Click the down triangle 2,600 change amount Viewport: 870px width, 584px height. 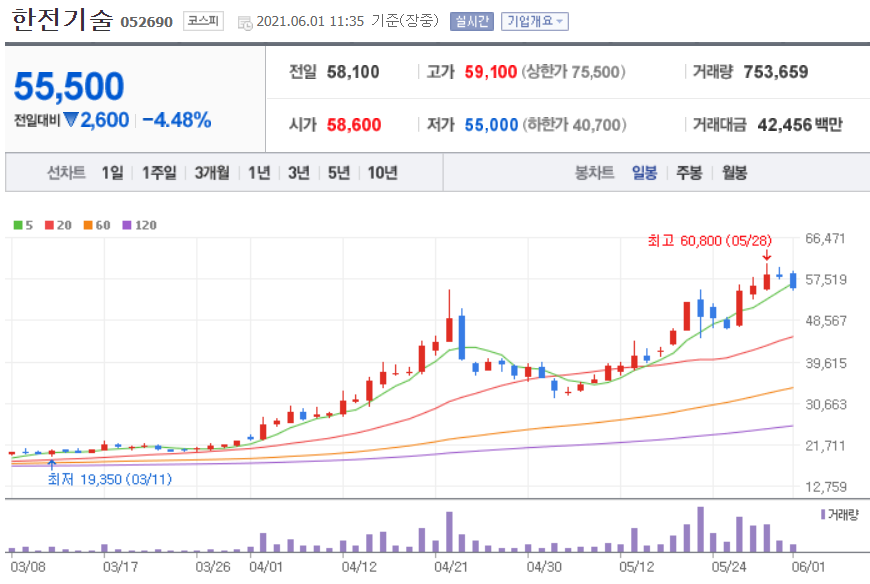[x=96, y=120]
